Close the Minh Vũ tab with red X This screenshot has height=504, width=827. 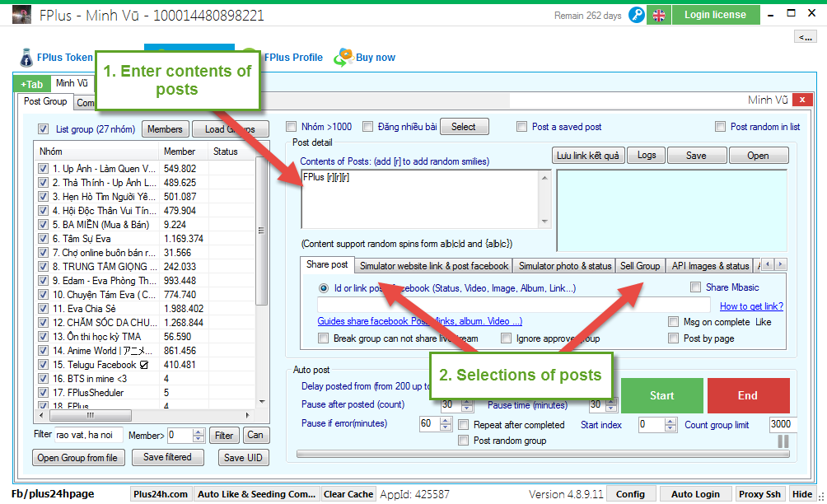(x=801, y=100)
